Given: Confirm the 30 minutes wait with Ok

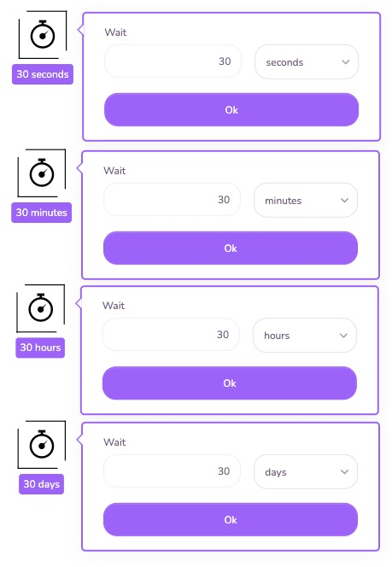Looking at the screenshot, I should (x=231, y=248).
